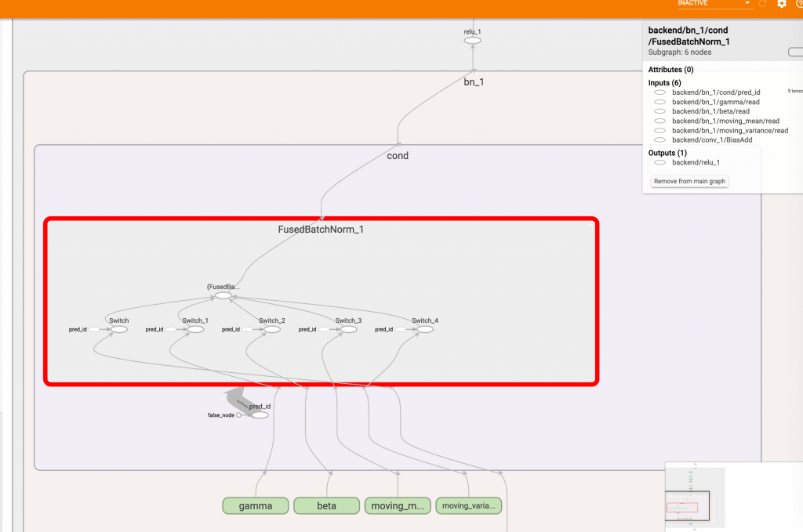Click the pred_id input beside Switch_1
This screenshot has width=803, height=532.
tap(171, 329)
